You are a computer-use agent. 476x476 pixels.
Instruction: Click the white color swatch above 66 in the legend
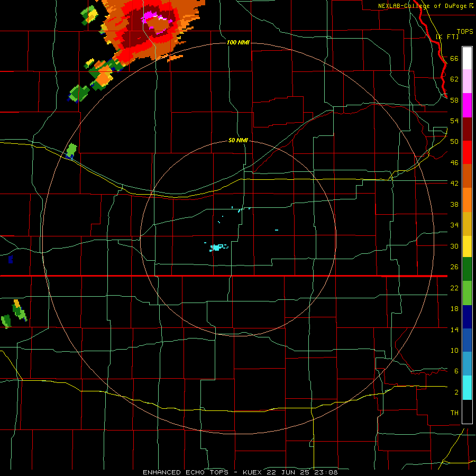click(467, 58)
